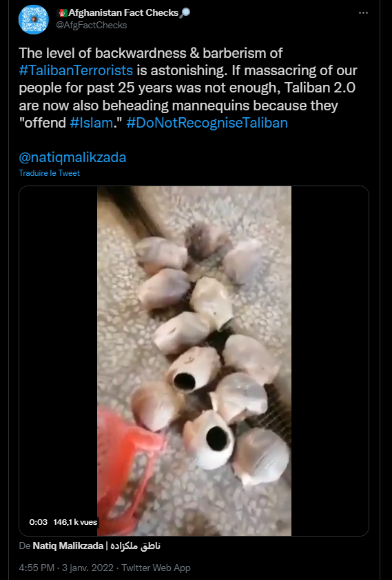Image resolution: width=392 pixels, height=580 pixels.
Task: Click the Twitter Web App source label
Action: (x=156, y=568)
